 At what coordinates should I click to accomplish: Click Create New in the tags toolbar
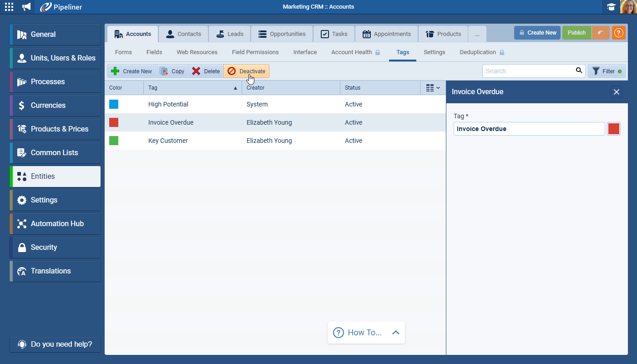[131, 71]
